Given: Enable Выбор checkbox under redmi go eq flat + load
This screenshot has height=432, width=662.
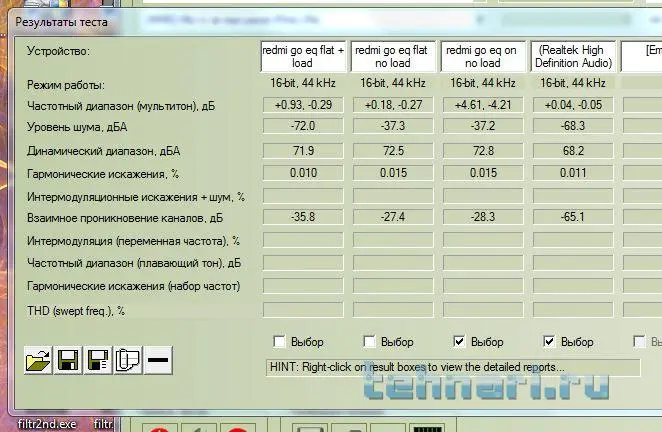Looking at the screenshot, I should click(279, 342).
